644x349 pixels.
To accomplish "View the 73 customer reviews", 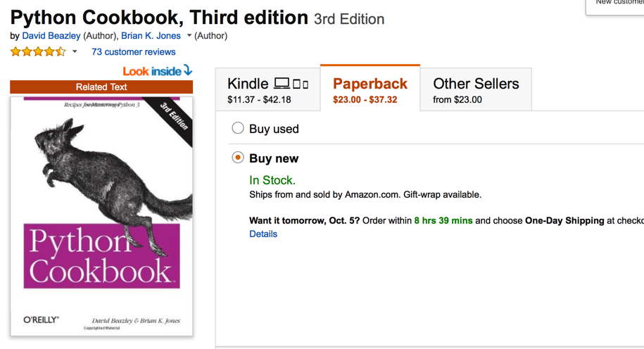I will pos(133,52).
